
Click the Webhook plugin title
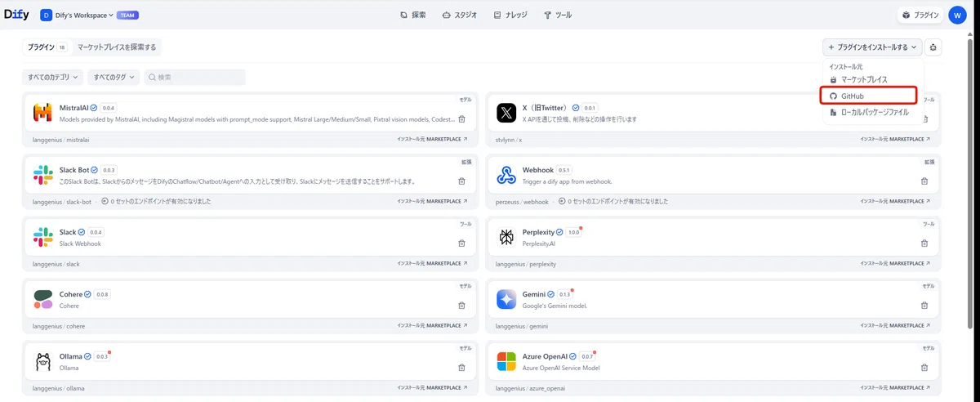(538, 170)
